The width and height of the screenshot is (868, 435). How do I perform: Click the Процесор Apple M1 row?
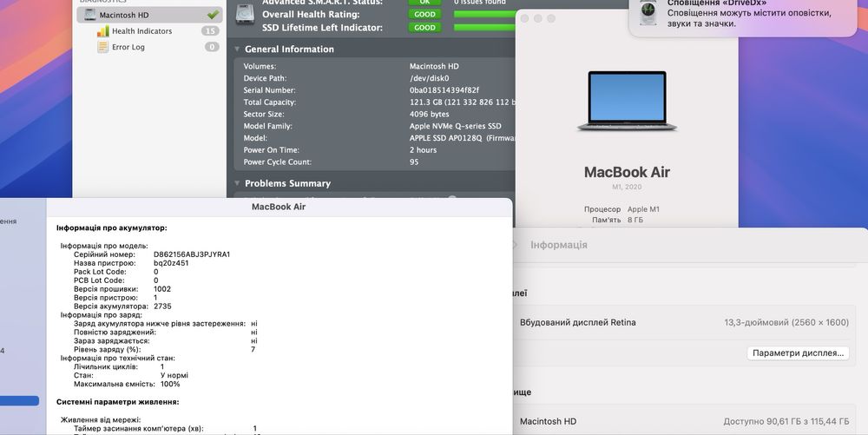pos(621,209)
